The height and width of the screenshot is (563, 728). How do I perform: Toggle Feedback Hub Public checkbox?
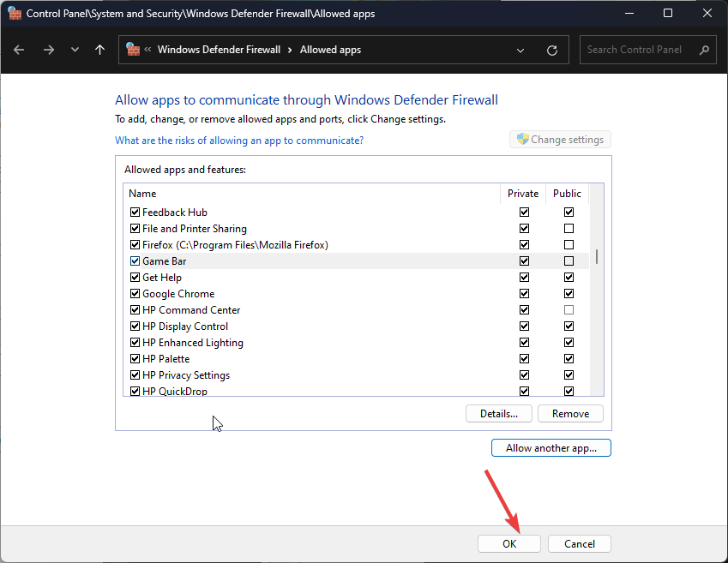tap(569, 213)
